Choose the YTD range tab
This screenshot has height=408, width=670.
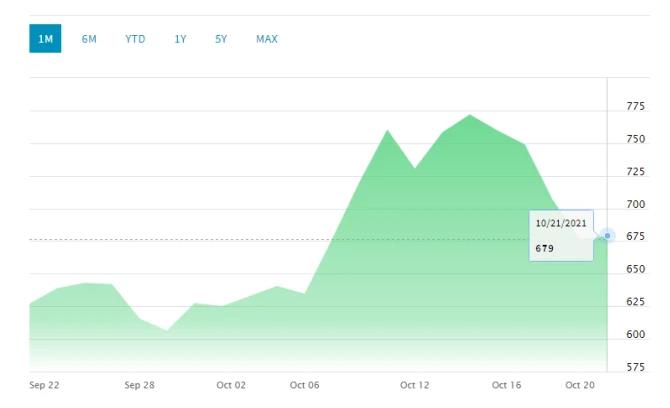pos(135,39)
